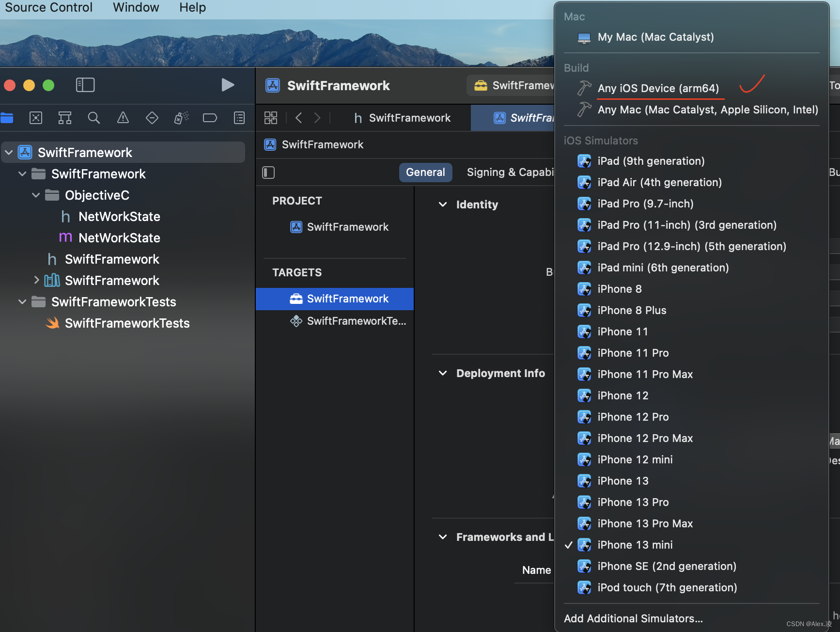Open the Test navigator diamond icon
The width and height of the screenshot is (840, 632).
[152, 118]
